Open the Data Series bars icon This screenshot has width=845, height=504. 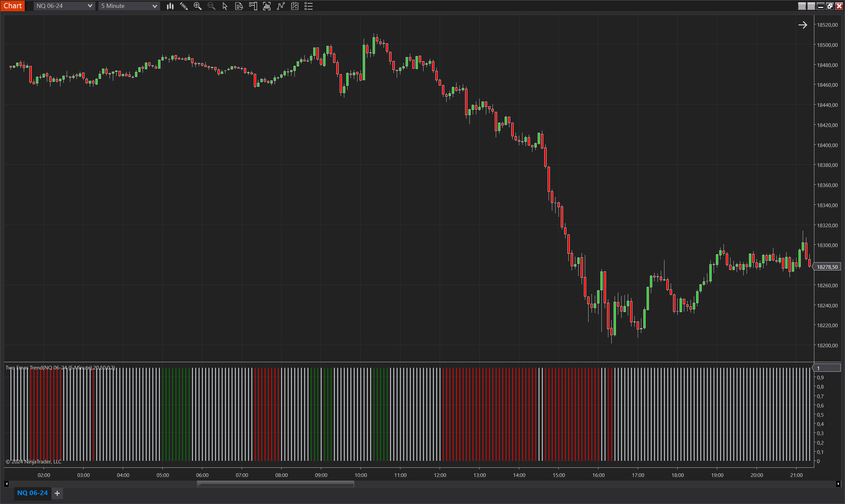point(267,6)
